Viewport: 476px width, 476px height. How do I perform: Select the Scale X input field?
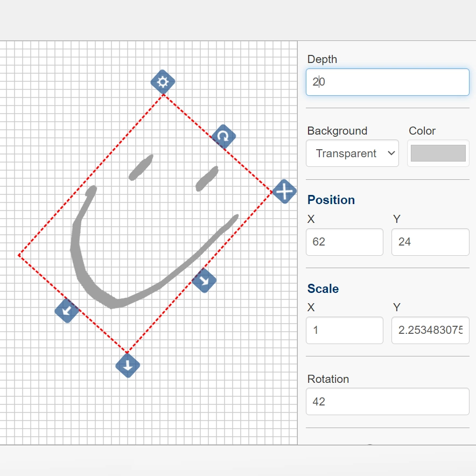click(x=344, y=330)
